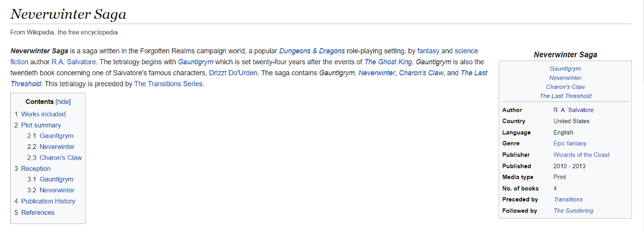The image size is (644, 232).
Task: Hide the Contents box via hide link
Action: pos(63,102)
